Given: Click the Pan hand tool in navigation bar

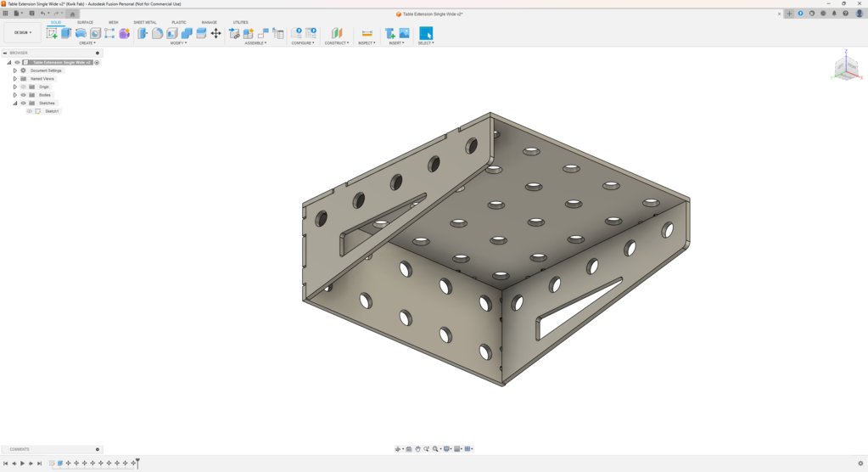Looking at the screenshot, I should point(418,449).
